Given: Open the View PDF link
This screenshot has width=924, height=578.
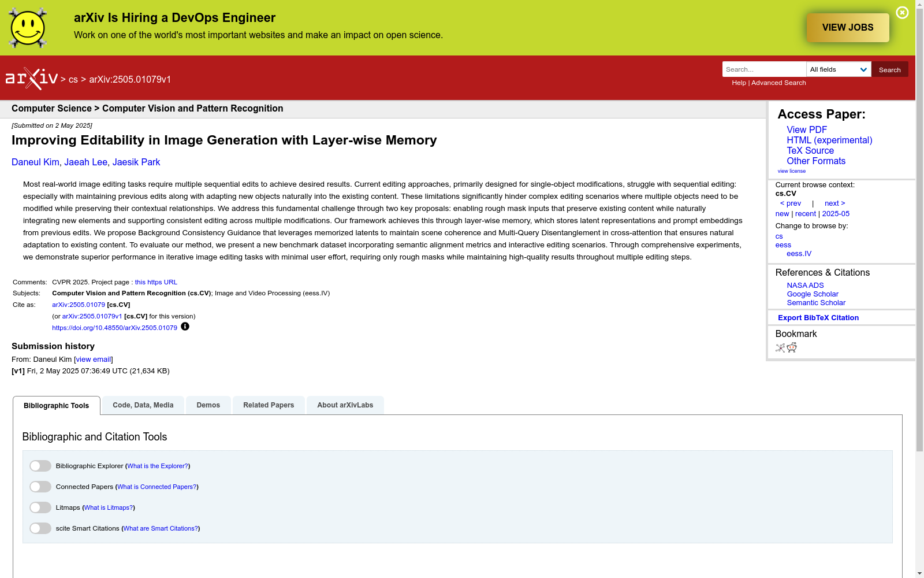Looking at the screenshot, I should pos(806,130).
